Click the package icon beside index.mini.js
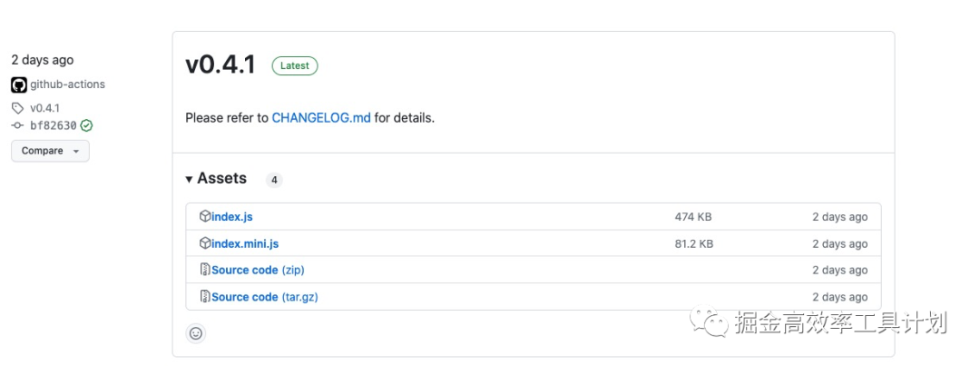Image resolution: width=980 pixels, height=366 pixels. tap(205, 243)
